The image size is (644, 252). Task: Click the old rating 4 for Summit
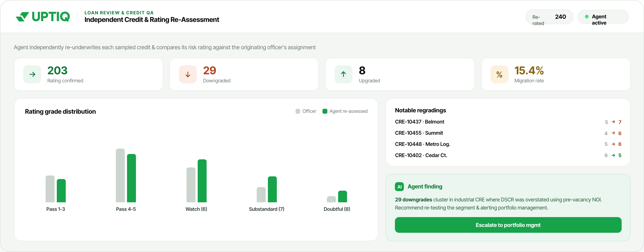point(606,133)
